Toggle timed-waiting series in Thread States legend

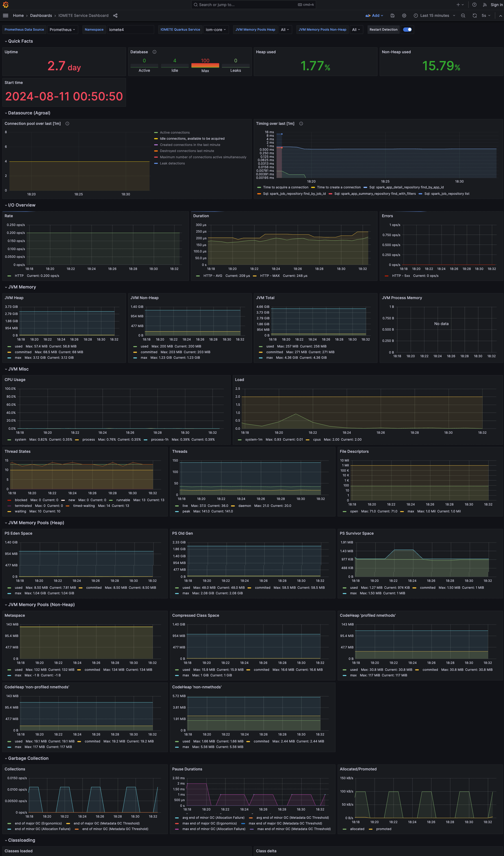point(84,506)
